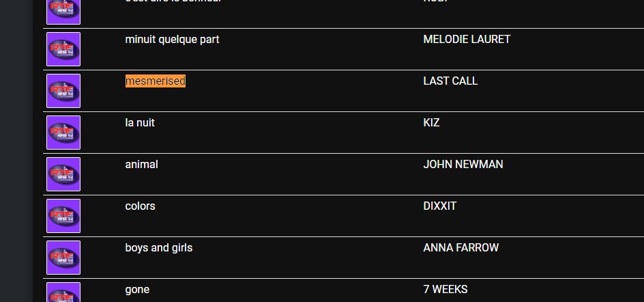The height and width of the screenshot is (302, 644).
Task: Click artist name MELODIE LAURET
Action: point(466,40)
